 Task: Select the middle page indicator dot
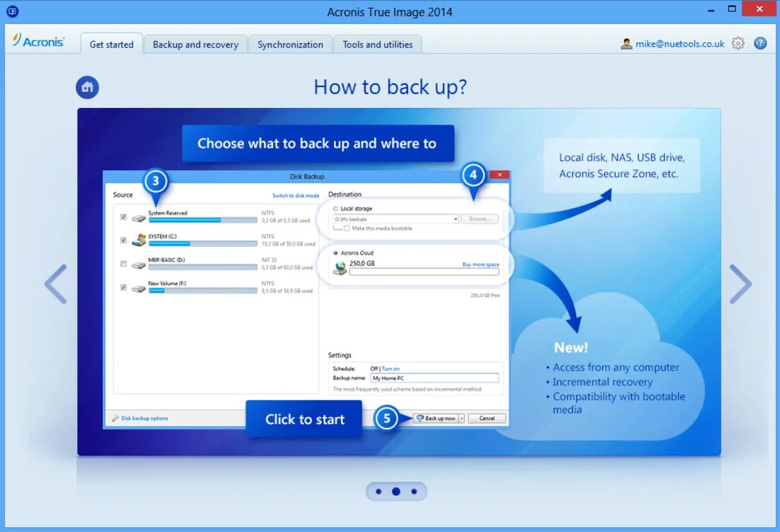(x=396, y=492)
